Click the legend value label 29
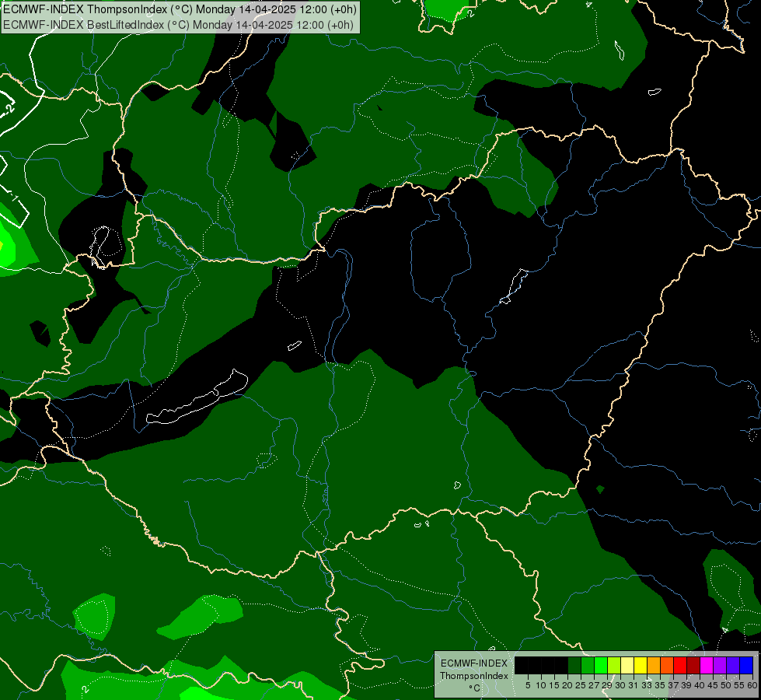 pos(607,685)
